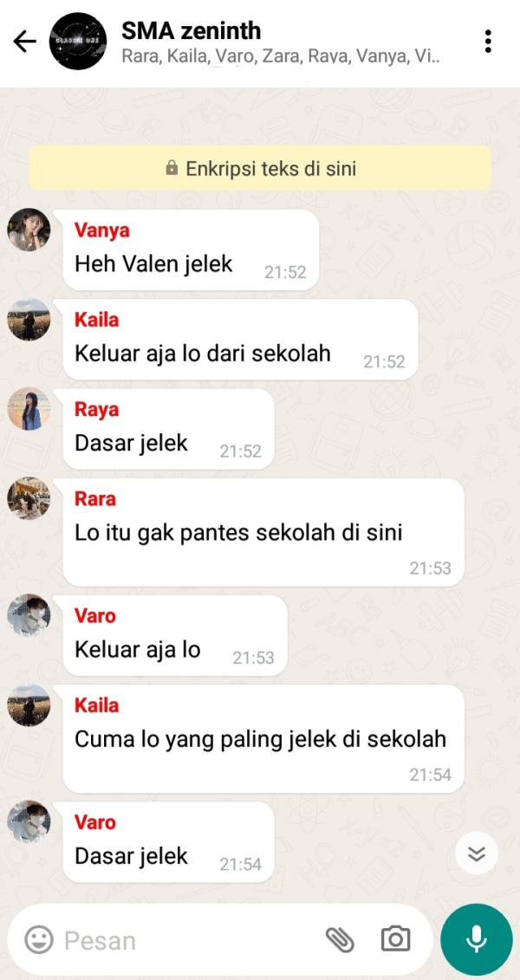520x980 pixels.
Task: Tap the lock icon in encryption banner
Action: [172, 168]
